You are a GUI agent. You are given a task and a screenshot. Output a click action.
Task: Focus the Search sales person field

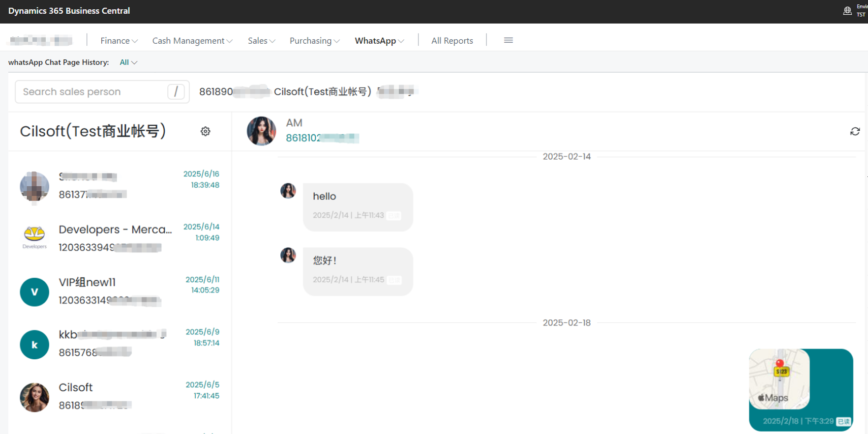click(x=93, y=92)
